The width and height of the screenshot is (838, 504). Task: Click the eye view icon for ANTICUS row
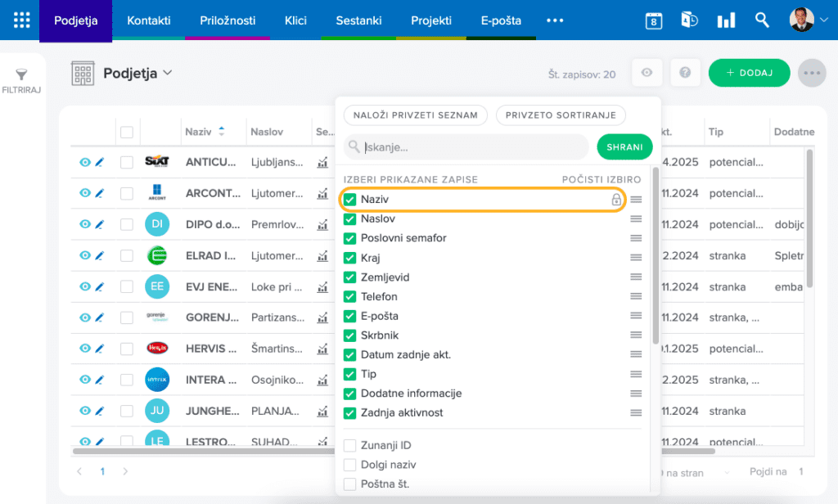(84, 162)
